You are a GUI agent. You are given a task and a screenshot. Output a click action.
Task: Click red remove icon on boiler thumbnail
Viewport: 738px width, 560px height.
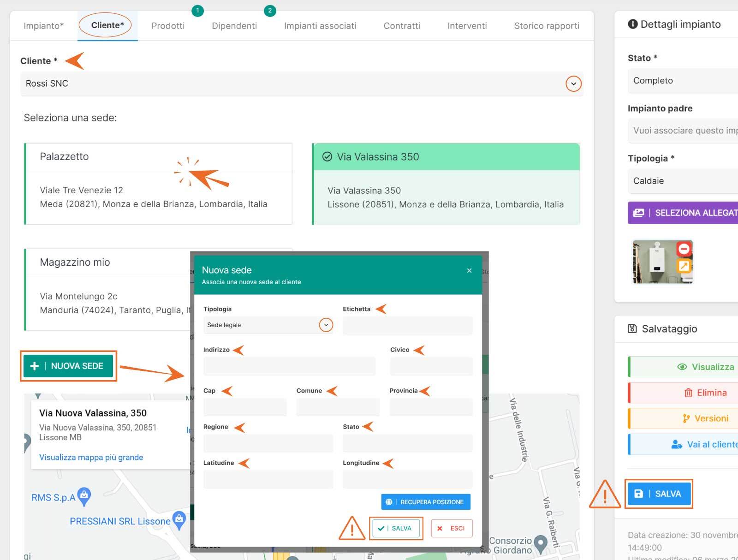pyautogui.click(x=684, y=249)
